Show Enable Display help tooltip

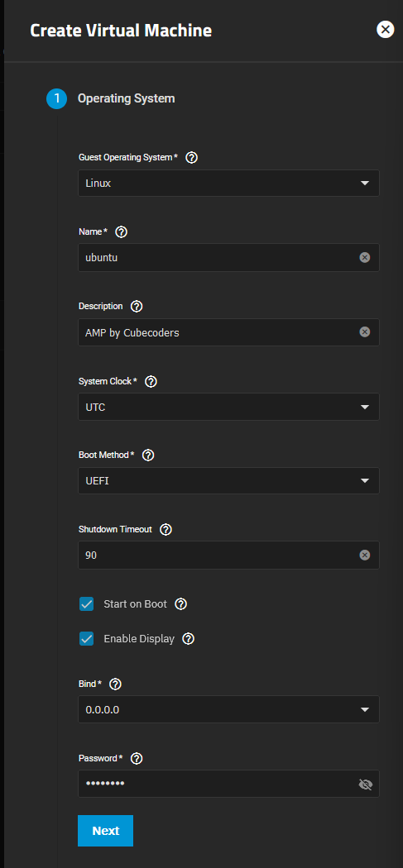189,639
